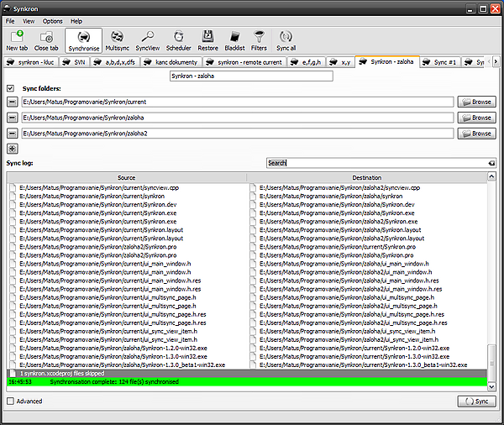This screenshot has width=504, height=425.
Task: Click the Synchronisation complete status row
Action: (247, 382)
